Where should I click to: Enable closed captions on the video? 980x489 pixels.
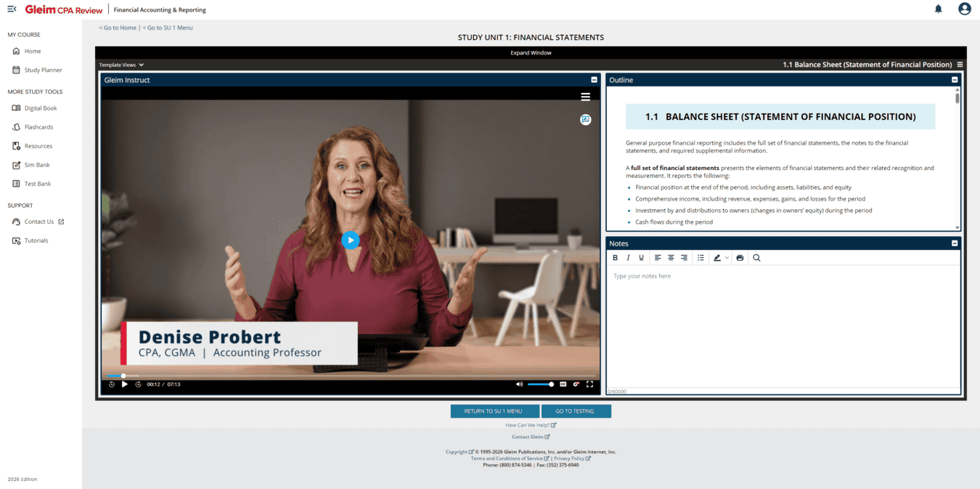pyautogui.click(x=563, y=384)
